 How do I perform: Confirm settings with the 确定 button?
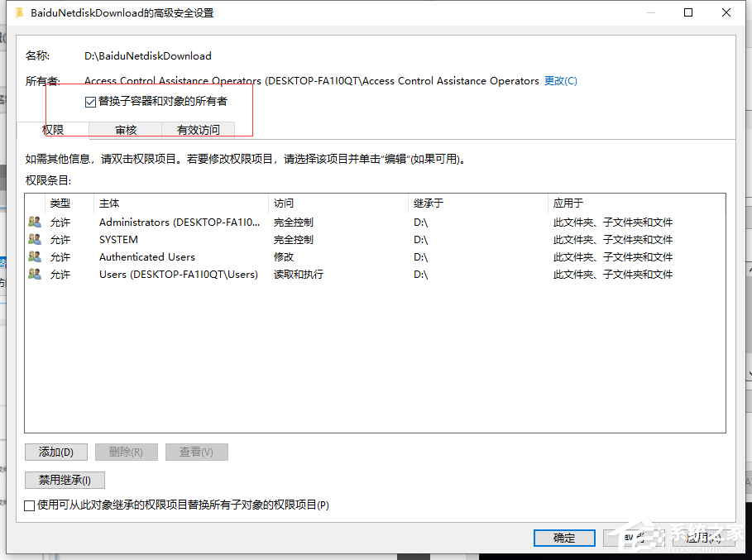[564, 538]
